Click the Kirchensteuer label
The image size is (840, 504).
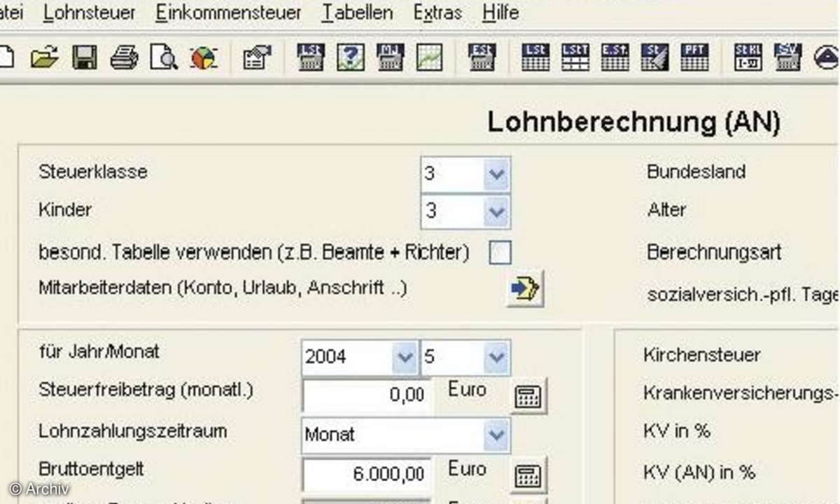click(x=701, y=355)
